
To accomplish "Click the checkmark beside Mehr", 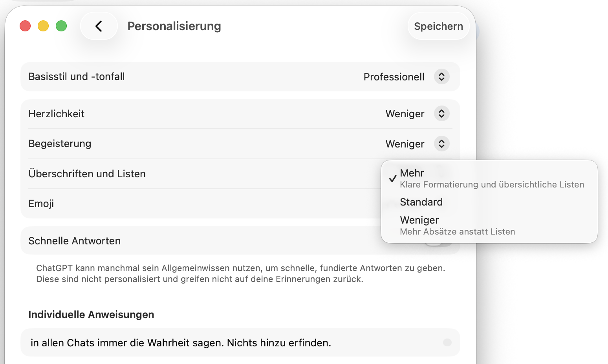I will point(392,178).
